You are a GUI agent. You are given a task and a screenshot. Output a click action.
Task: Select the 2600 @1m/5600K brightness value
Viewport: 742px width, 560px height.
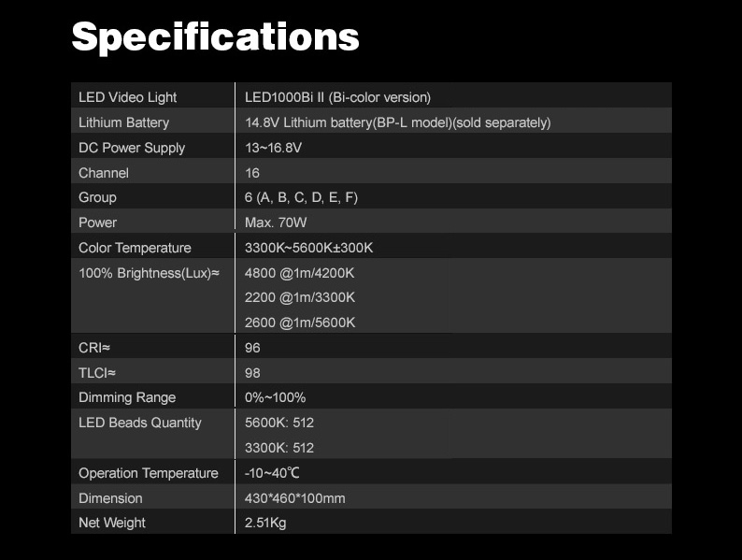coord(299,323)
